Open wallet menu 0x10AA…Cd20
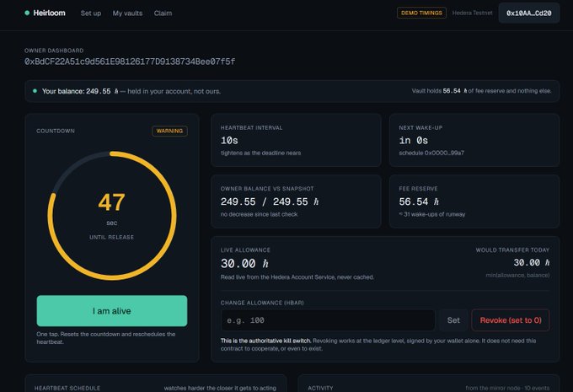 pos(529,13)
